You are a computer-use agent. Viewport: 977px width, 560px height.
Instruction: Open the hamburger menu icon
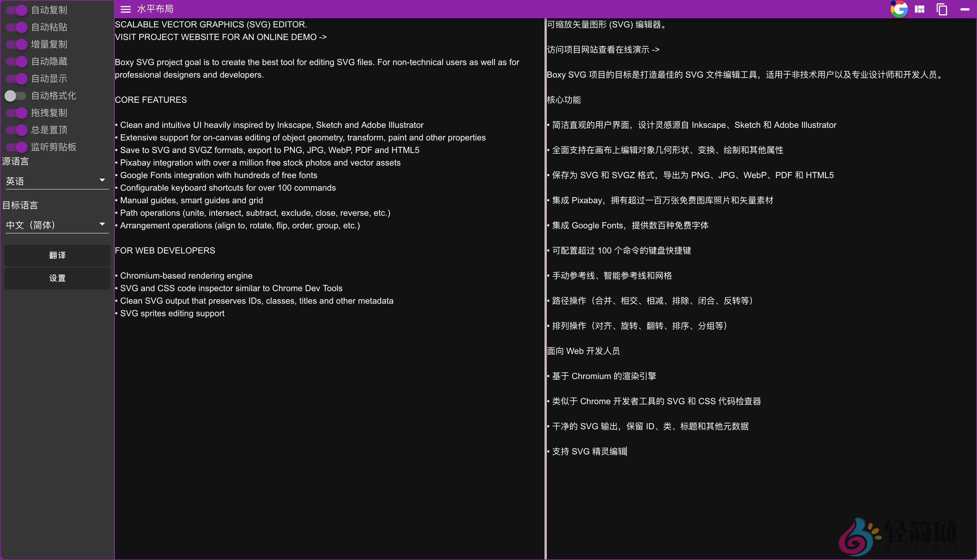(x=125, y=9)
